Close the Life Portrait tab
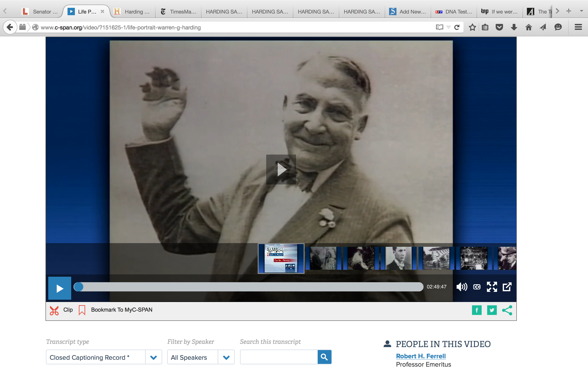Image resolution: width=588 pixels, height=368 pixels. (x=102, y=11)
